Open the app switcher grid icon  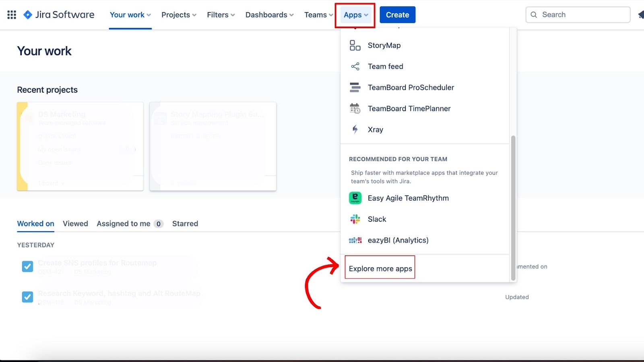(x=12, y=15)
